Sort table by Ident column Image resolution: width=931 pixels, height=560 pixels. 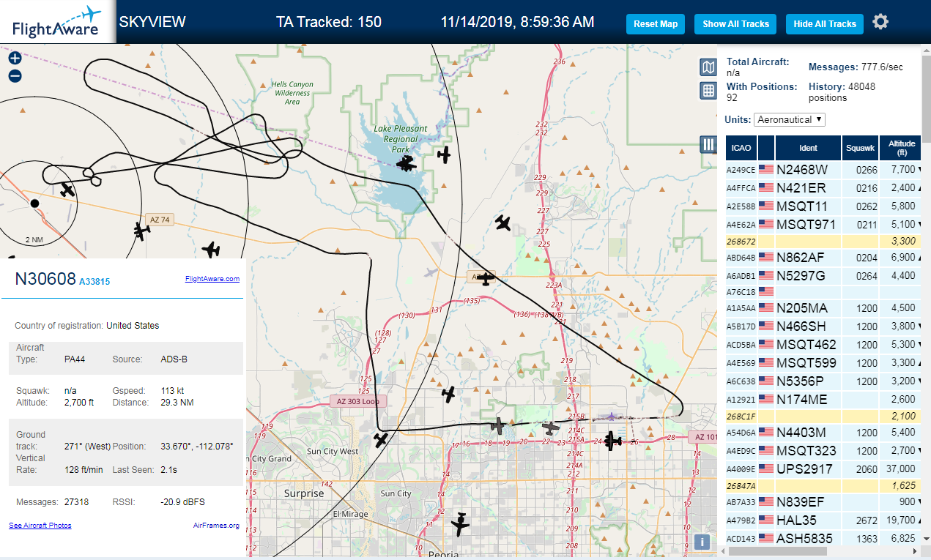click(808, 148)
